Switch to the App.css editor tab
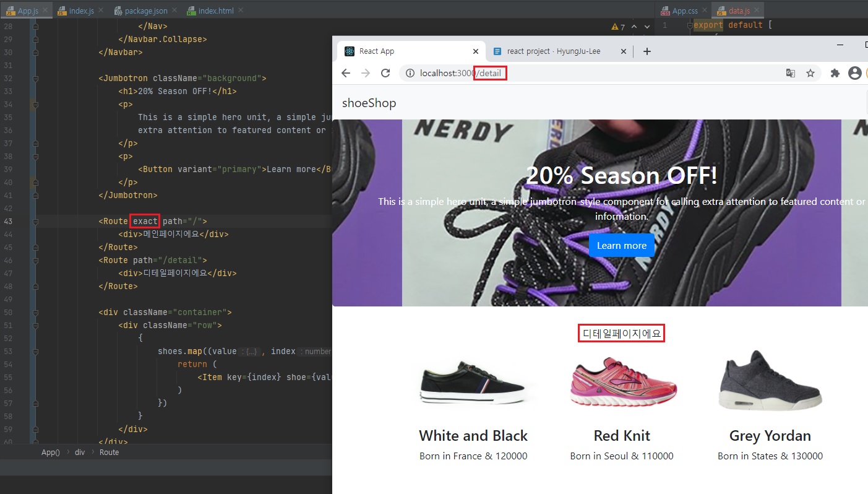 [685, 11]
